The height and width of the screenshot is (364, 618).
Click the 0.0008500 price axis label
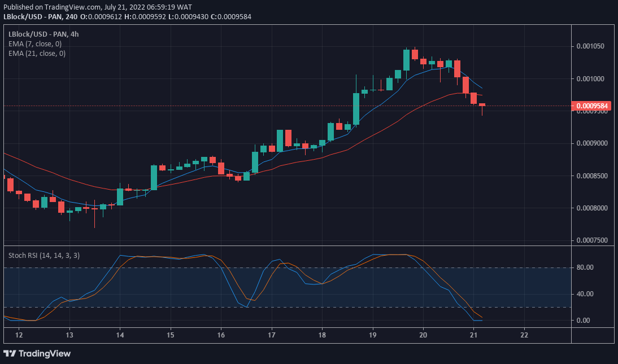point(592,176)
